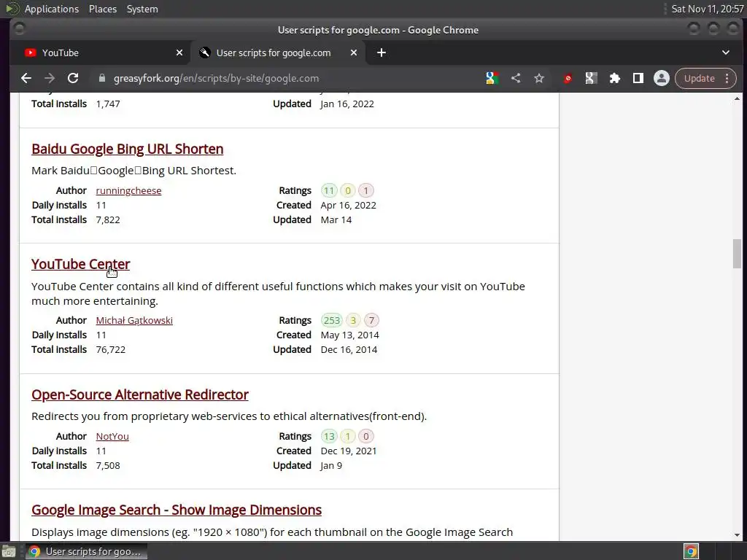
Task: Click the padlock site info icon
Action: (102, 78)
